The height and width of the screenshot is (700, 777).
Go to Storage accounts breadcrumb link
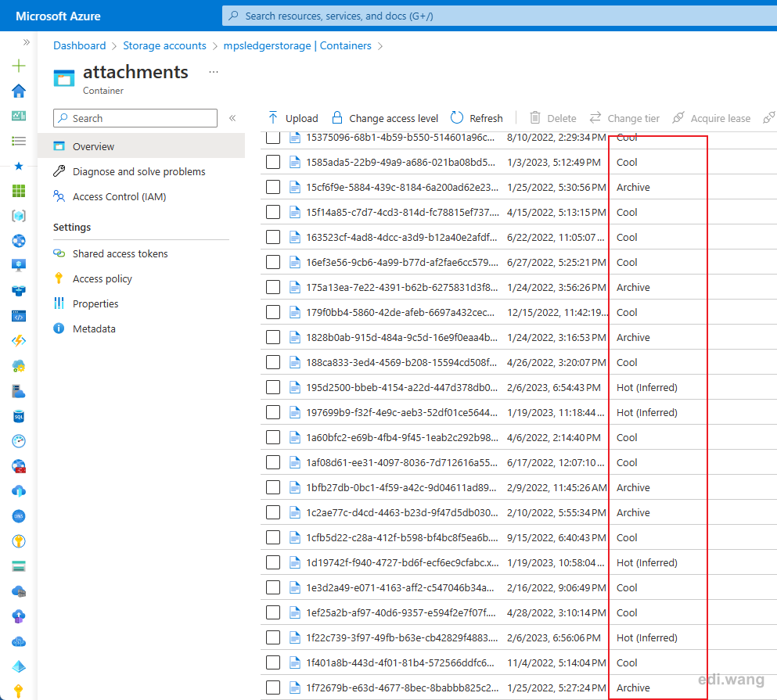click(164, 45)
